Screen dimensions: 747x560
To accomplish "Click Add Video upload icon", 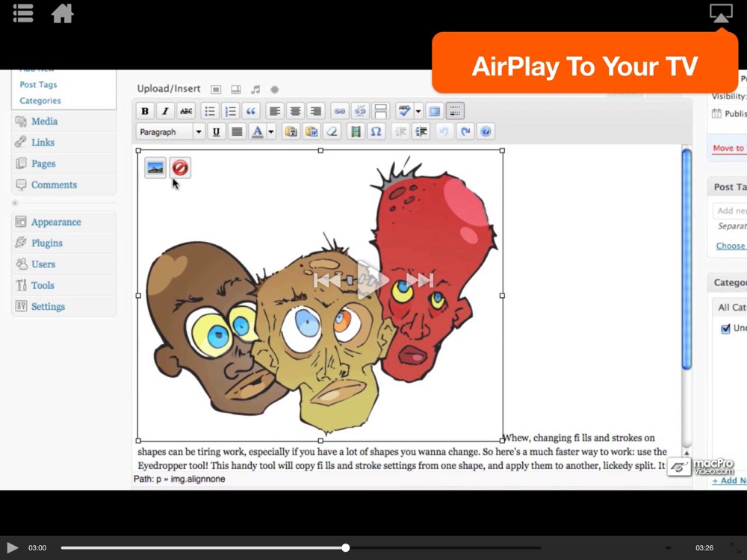I will tap(236, 89).
